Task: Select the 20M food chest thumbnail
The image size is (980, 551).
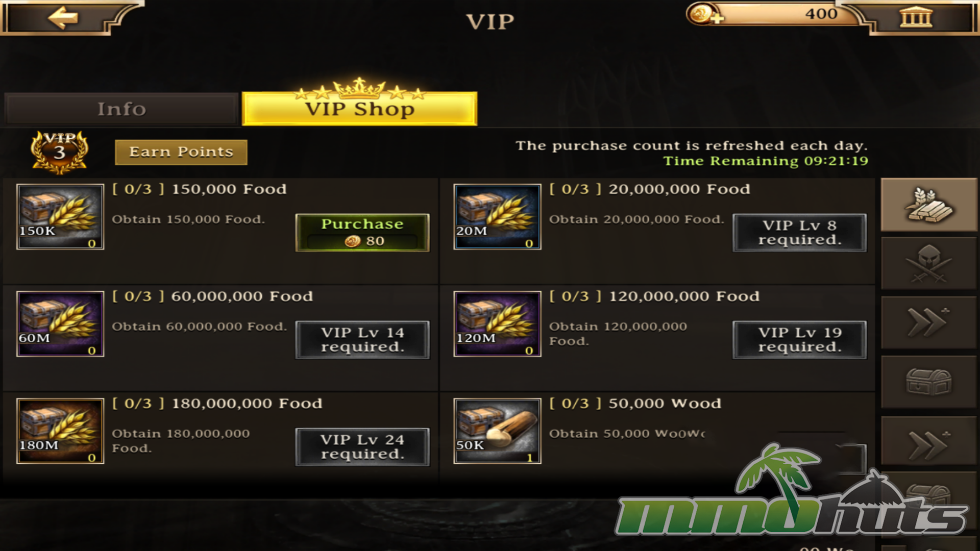Action: (x=497, y=217)
